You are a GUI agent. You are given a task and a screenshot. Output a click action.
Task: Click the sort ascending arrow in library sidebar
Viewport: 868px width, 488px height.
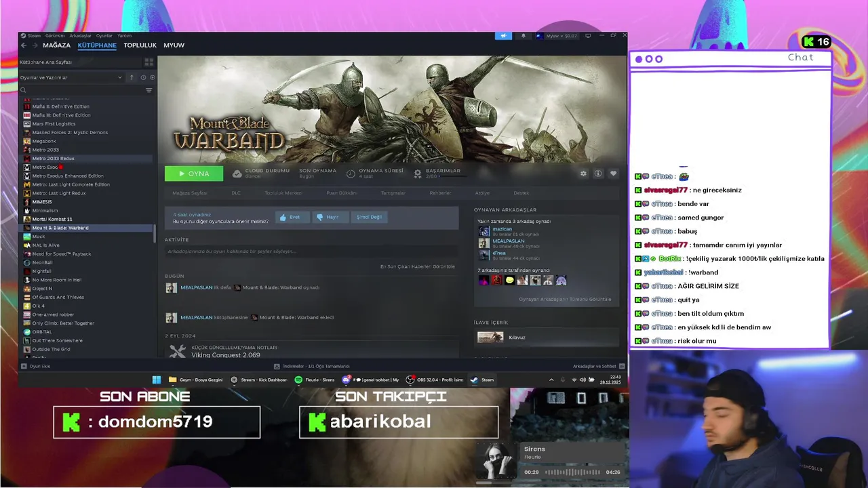click(132, 77)
